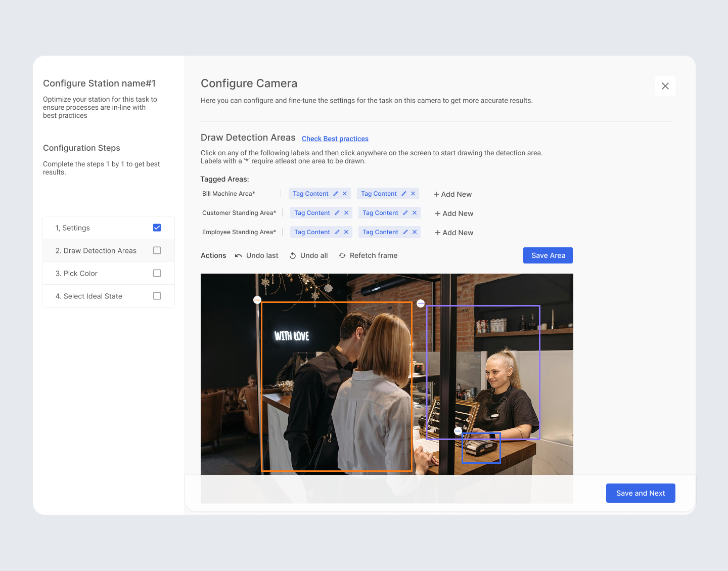728x571 pixels.
Task: Edit first Customer Standing Area tag
Action: (337, 213)
